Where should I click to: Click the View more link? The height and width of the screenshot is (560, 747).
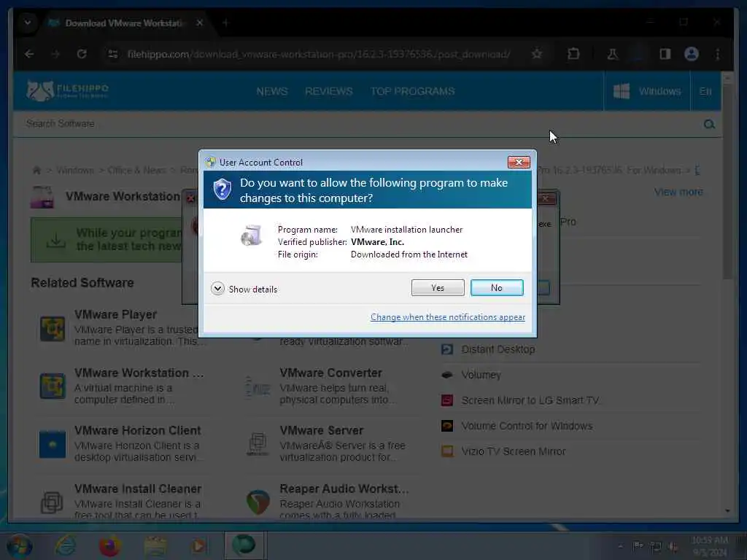click(678, 192)
